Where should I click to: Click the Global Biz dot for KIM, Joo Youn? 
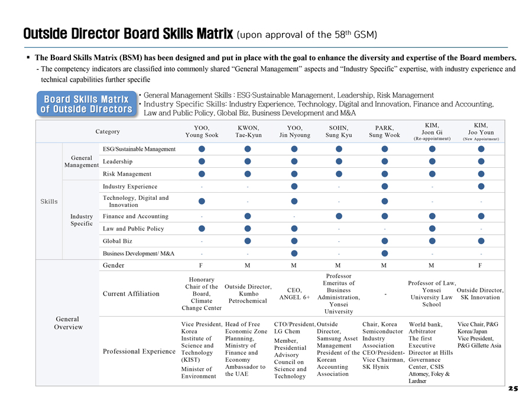click(x=481, y=241)
